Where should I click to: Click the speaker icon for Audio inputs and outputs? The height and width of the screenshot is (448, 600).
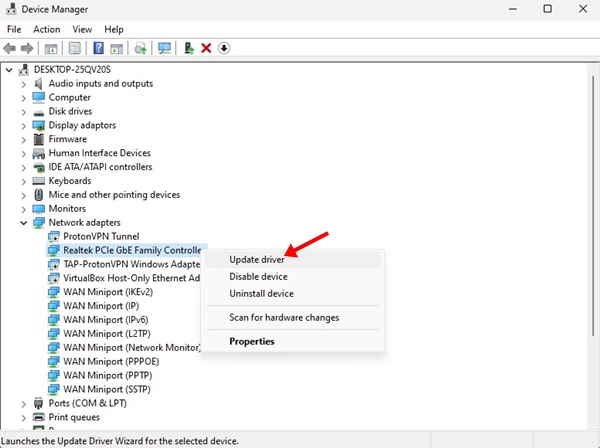[x=38, y=83]
